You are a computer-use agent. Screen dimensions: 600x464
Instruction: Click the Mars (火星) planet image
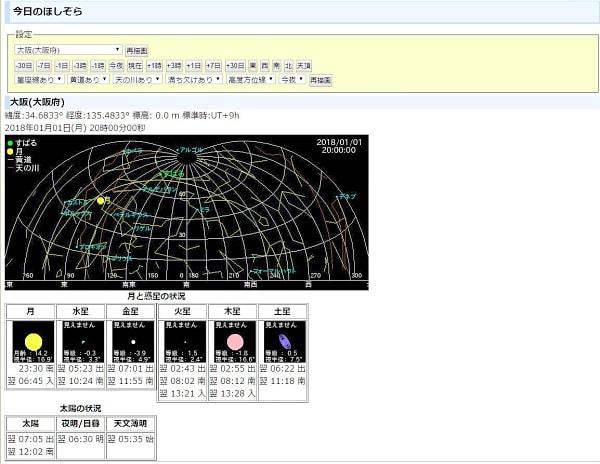click(x=183, y=343)
